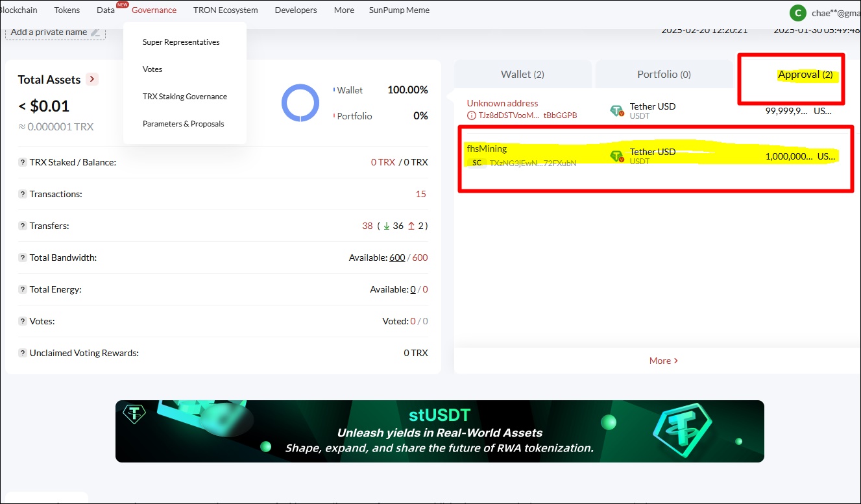Click the 0 TRX unclaimed rewards value
The image size is (861, 504).
point(416,353)
